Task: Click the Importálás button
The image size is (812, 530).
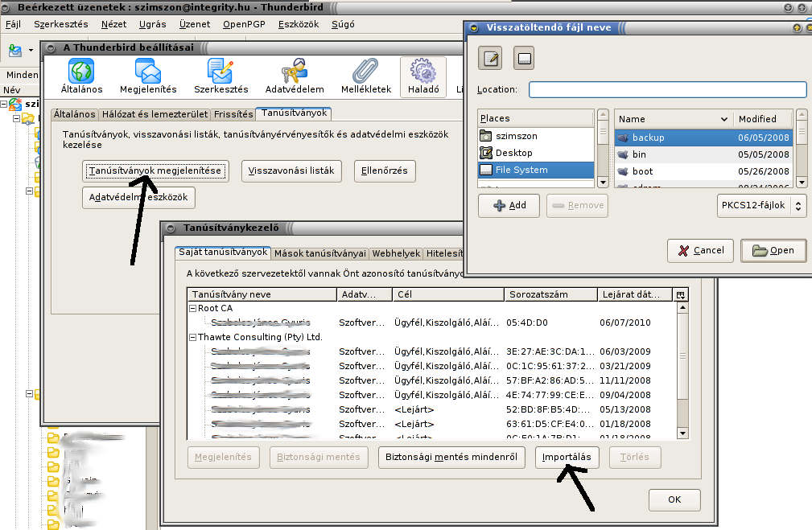Action: point(567,458)
